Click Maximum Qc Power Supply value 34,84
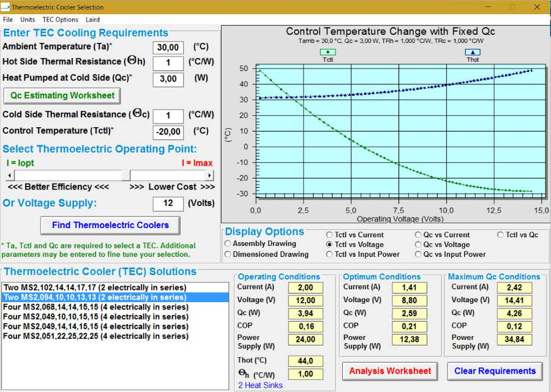This screenshot has width=551, height=392. point(514,339)
